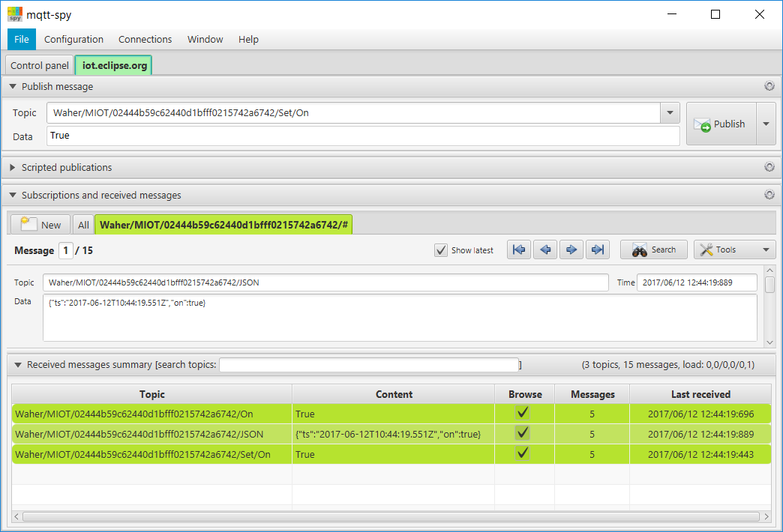Select the topic row ending in 6742/On
Image resolution: width=783 pixels, height=532 pixels.
pyautogui.click(x=391, y=414)
